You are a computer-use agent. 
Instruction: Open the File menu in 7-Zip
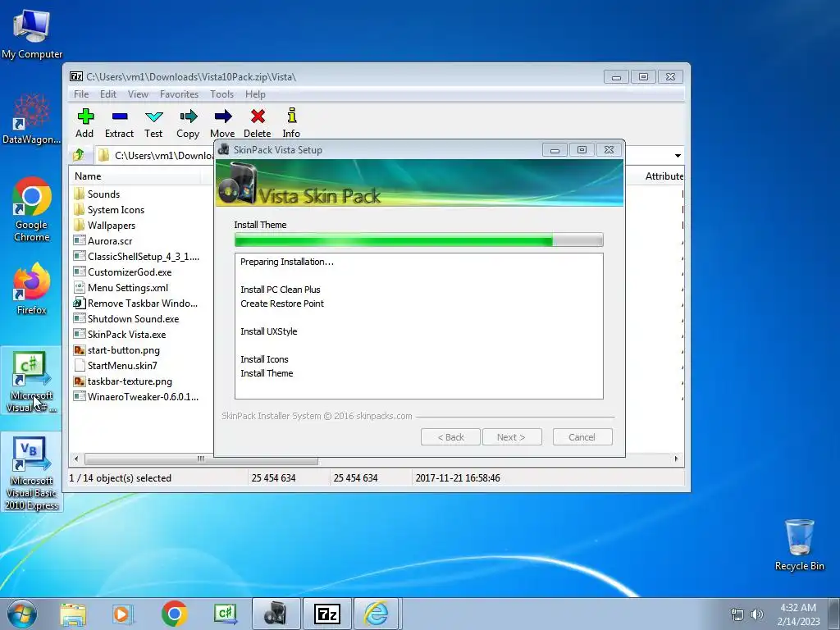(81, 94)
